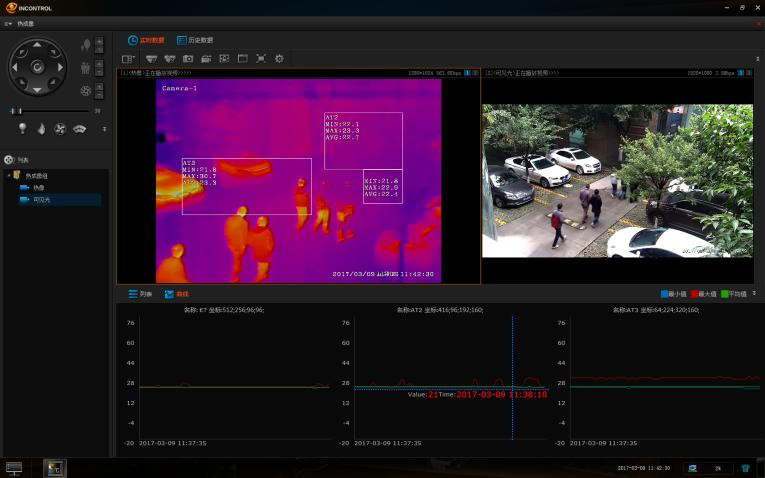Turn on the fan icon control
This screenshot has height=478, width=765.
pyautogui.click(x=60, y=129)
